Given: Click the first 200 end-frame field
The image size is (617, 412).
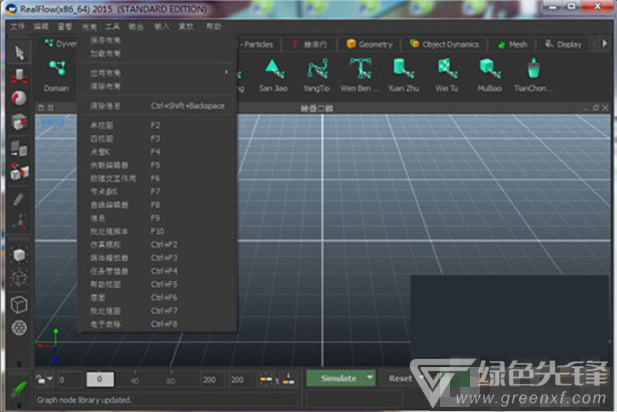Looking at the screenshot, I should pyautogui.click(x=212, y=380).
